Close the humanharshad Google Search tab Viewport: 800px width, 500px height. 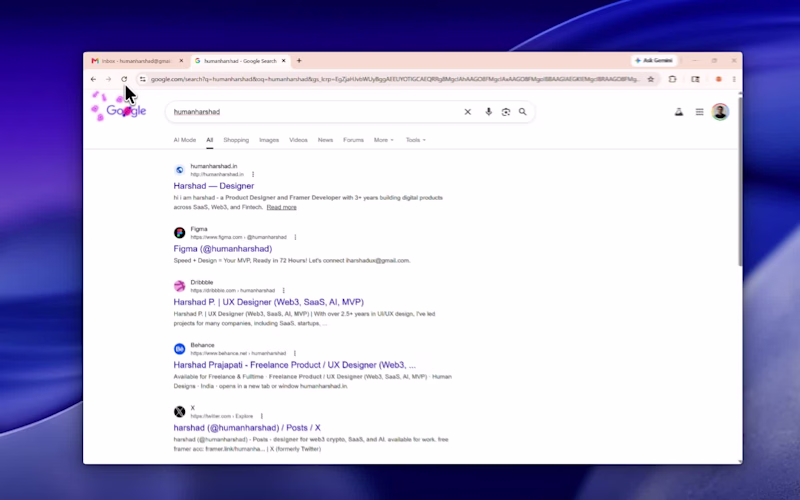tap(284, 61)
